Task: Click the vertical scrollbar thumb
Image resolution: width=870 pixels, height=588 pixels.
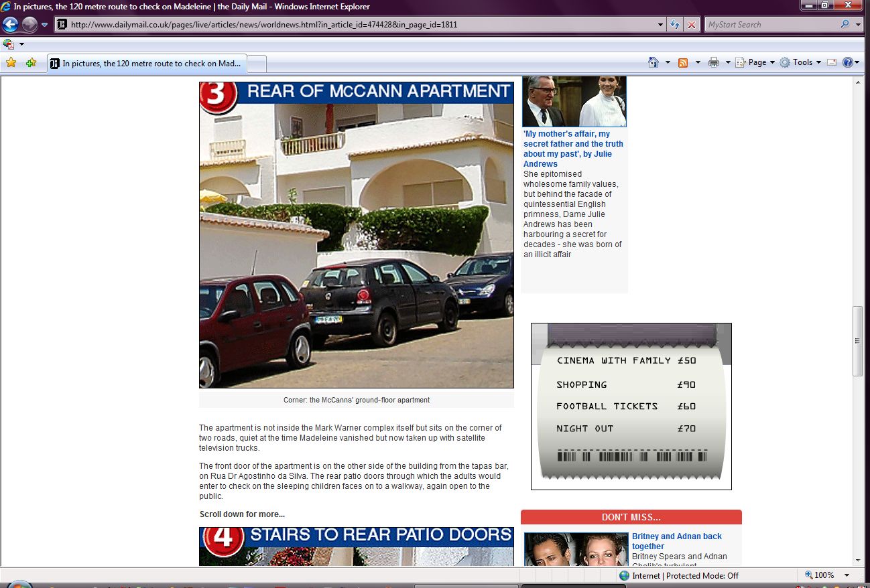Action: tap(857, 341)
